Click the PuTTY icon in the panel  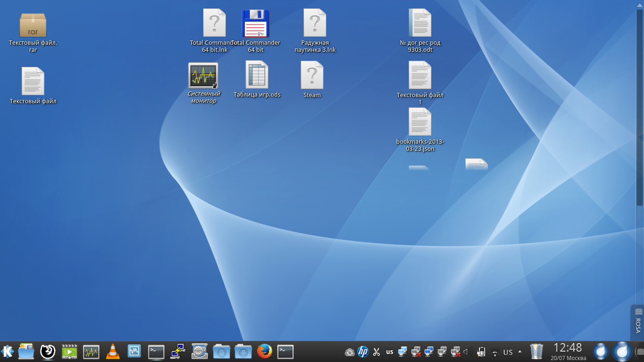click(x=178, y=352)
